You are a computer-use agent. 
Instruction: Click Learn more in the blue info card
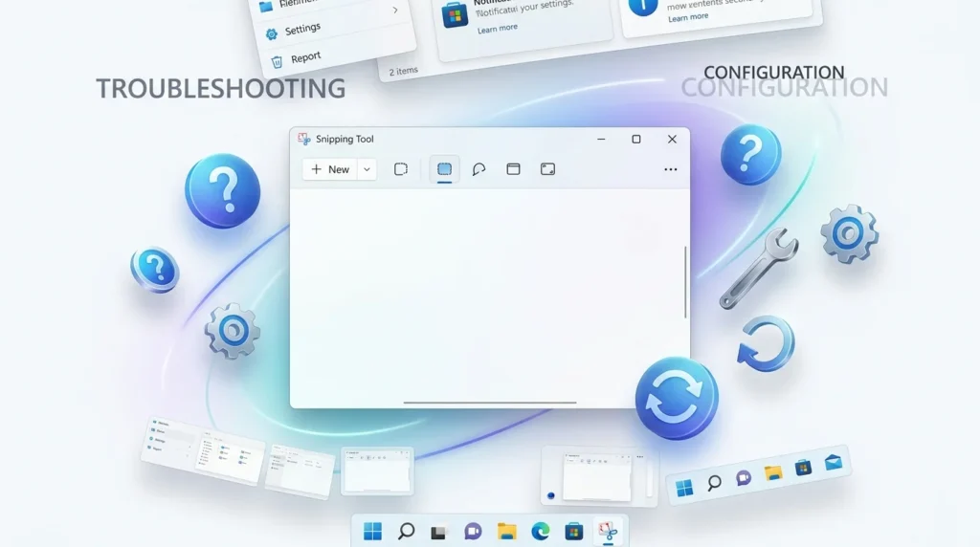tap(688, 17)
